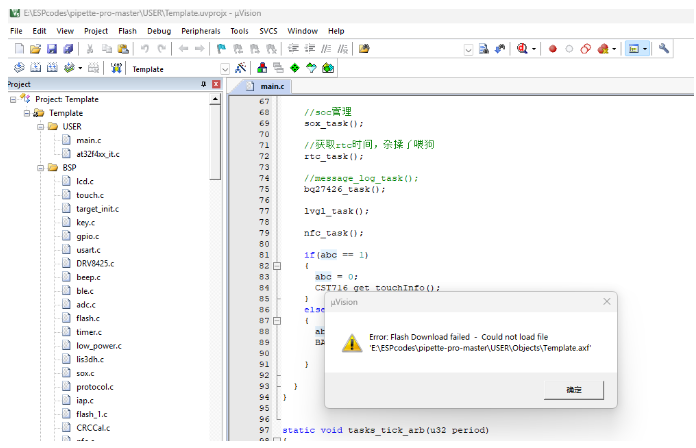Close the µVision error dialog
Image resolution: width=696 pixels, height=448 pixels.
coord(607,301)
